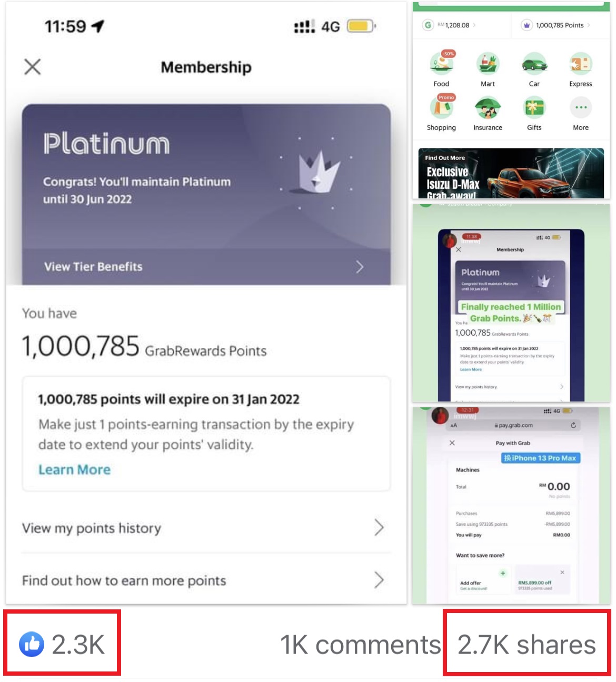The image size is (616, 682).
Task: Select the Car ride icon
Action: 534,64
